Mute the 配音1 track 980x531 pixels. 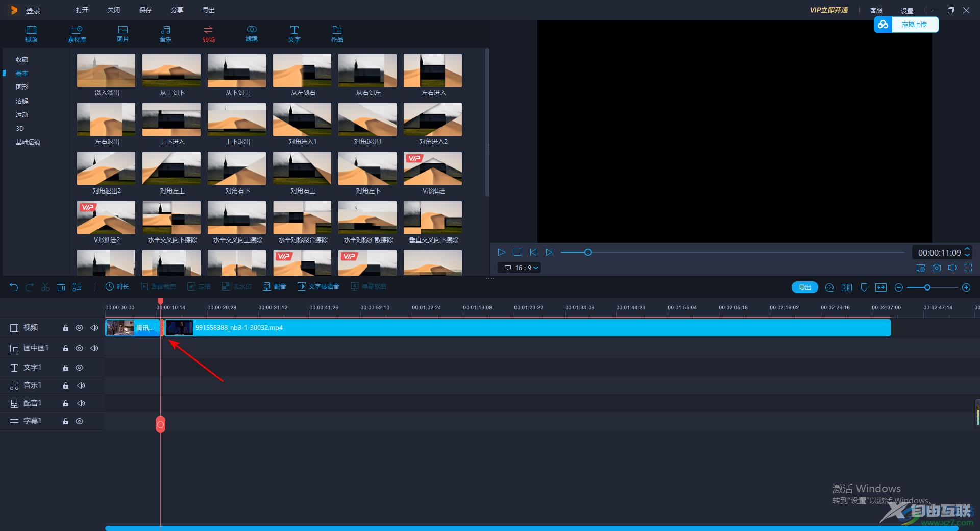[81, 403]
